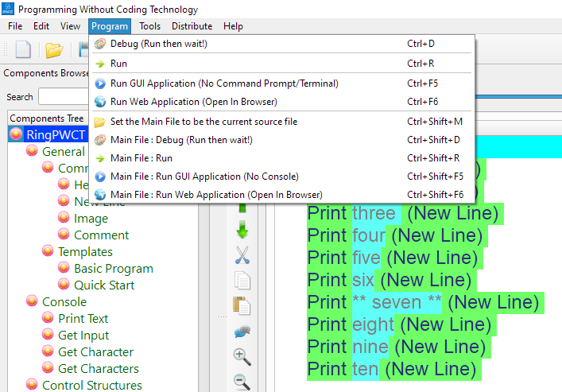Click the scissors Cut icon
The width and height of the screenshot is (562, 392).
[242, 255]
